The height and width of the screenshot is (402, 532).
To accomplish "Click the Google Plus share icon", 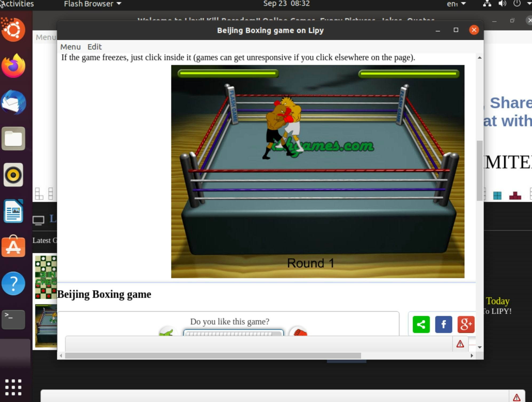I will point(466,324).
